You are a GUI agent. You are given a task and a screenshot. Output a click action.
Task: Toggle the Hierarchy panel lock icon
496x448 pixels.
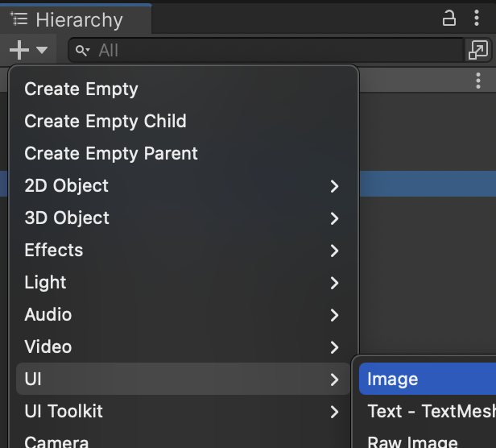449,19
